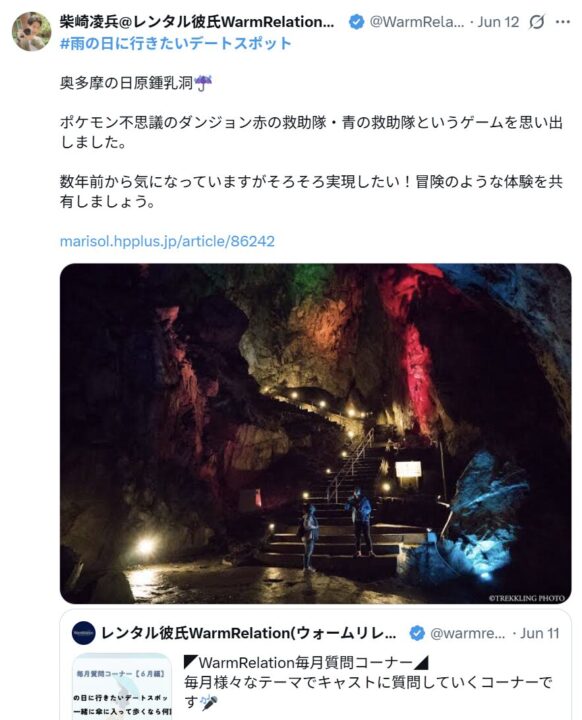The width and height of the screenshot is (582, 720).
Task: Open the author's profile avatar photo
Action: coord(31,31)
